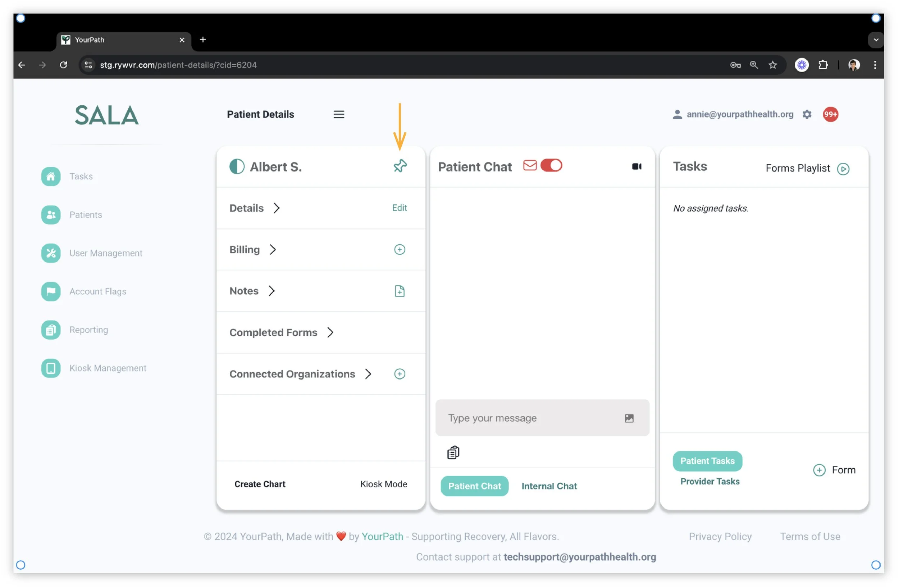Toggle the red Patient Chat switch
Viewport: 899px width, 588px height.
pos(551,166)
